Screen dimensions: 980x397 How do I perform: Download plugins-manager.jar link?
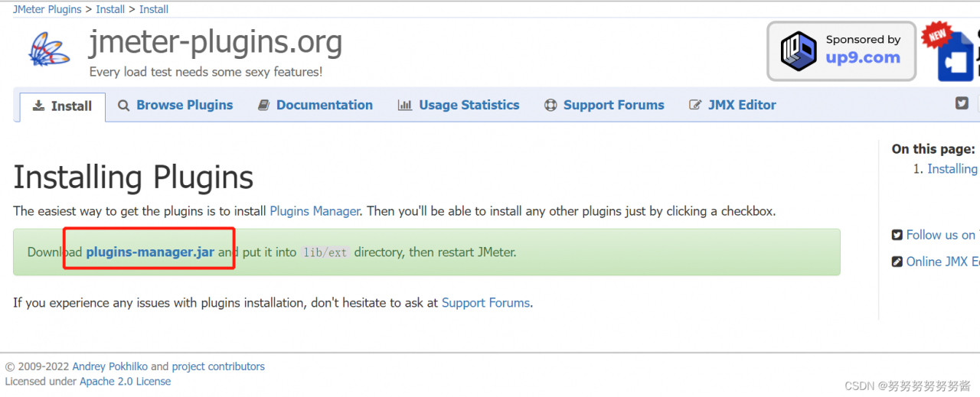click(x=150, y=252)
